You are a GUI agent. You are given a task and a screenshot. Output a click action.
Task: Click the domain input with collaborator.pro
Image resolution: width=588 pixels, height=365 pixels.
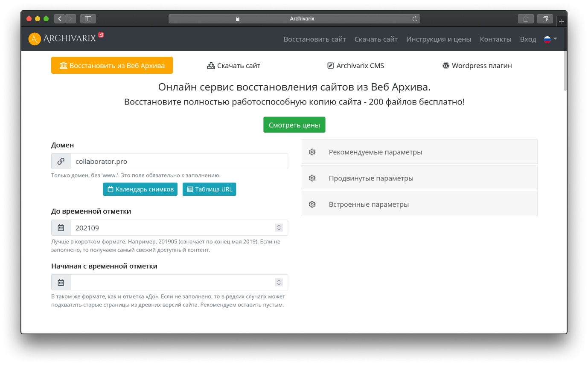point(178,161)
